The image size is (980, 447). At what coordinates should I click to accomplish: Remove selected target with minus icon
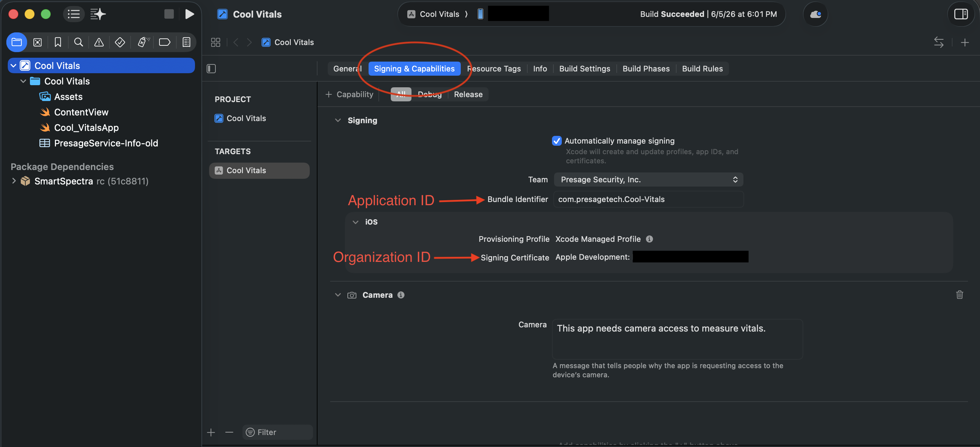coord(229,432)
